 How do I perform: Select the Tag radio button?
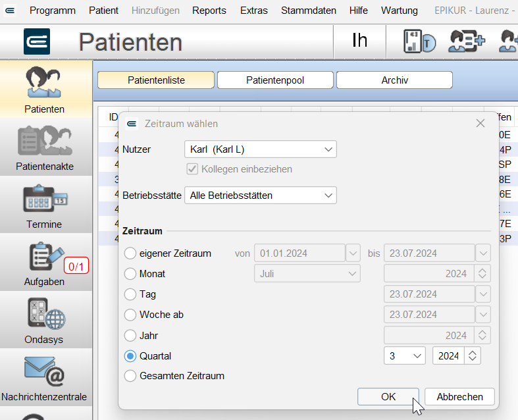130,294
